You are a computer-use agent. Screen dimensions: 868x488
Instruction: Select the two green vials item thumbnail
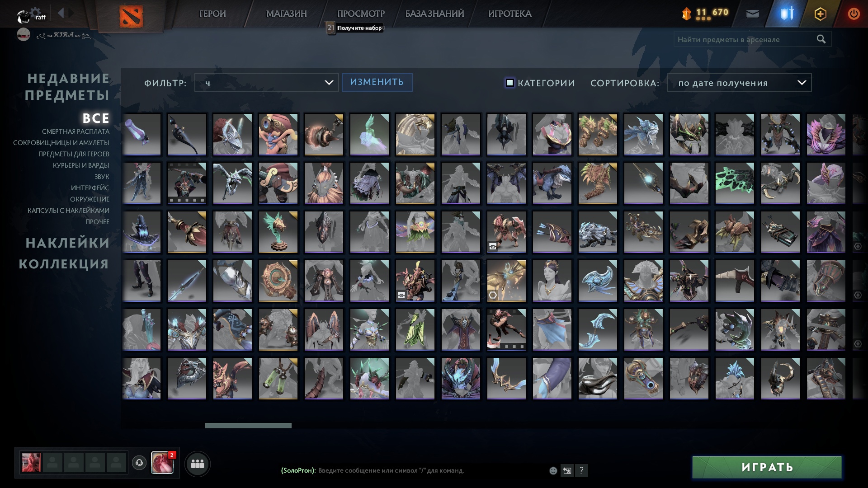click(278, 378)
